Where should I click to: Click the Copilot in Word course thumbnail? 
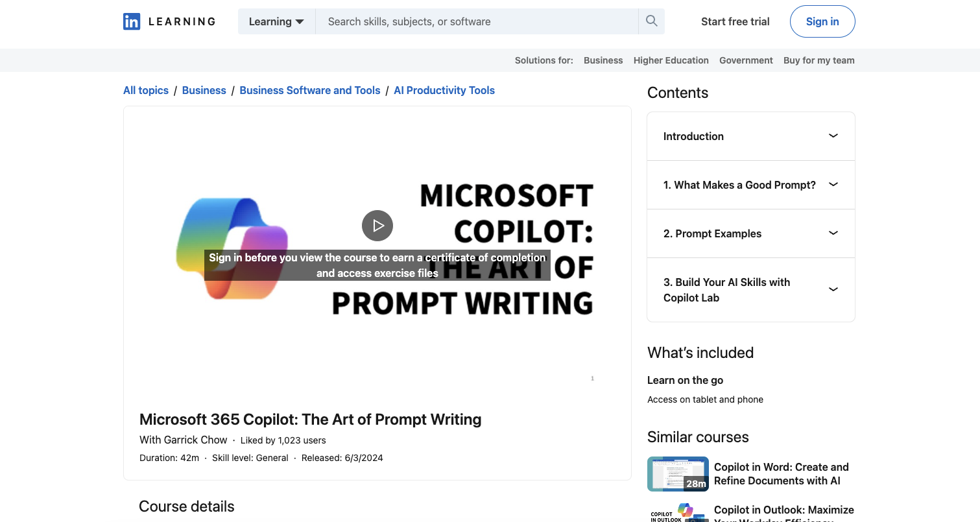tap(677, 473)
